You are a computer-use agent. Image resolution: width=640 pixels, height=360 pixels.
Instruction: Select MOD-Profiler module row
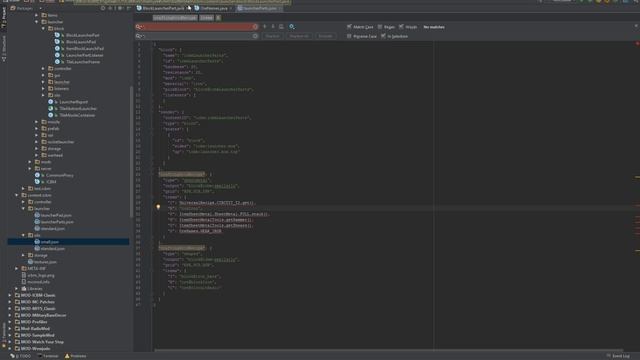tap(69, 322)
